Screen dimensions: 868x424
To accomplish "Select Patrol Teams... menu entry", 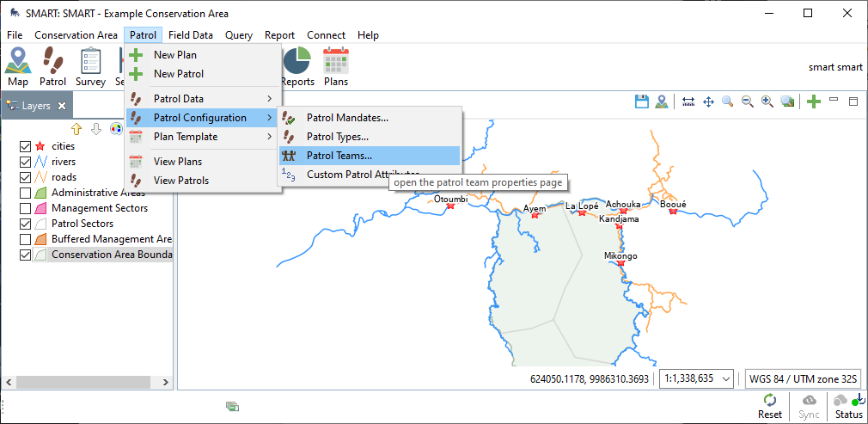I will [339, 156].
